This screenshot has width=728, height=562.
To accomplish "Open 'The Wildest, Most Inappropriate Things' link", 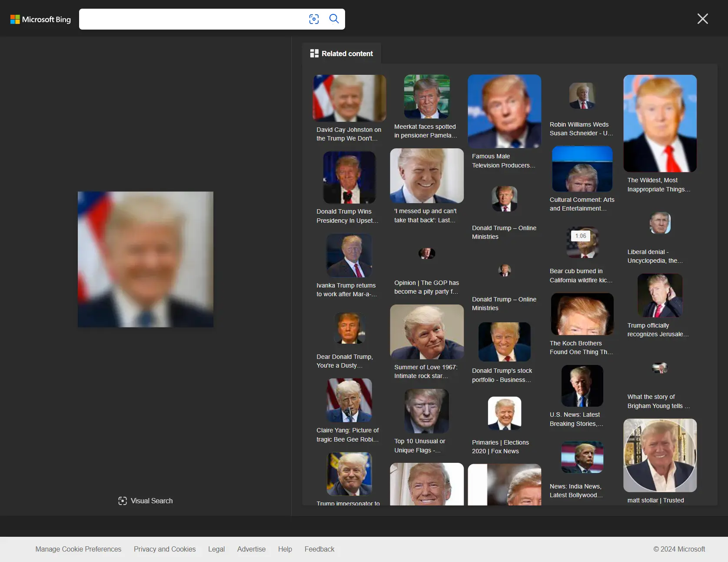I will 658,184.
